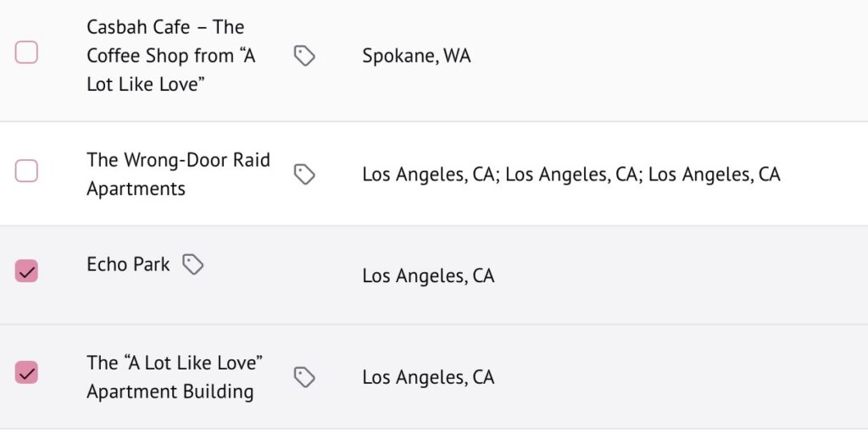Click Los Angeles, CA for the Apartment Building row
The height and width of the screenshot is (433, 868).
click(x=428, y=377)
